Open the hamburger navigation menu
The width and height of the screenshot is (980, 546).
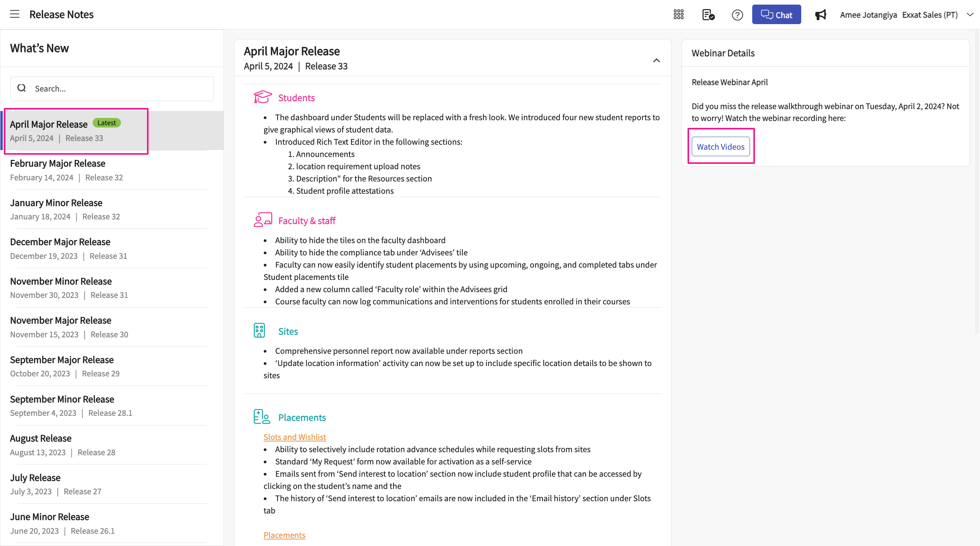(15, 14)
